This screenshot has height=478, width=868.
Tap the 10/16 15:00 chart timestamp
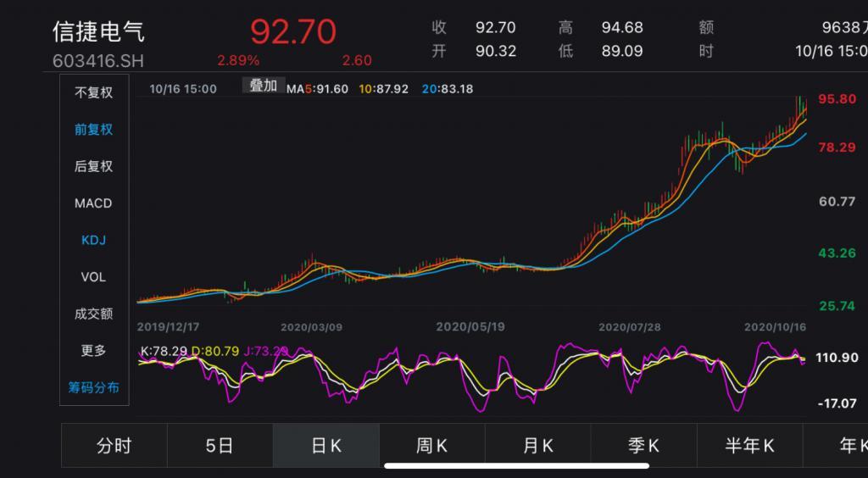183,88
